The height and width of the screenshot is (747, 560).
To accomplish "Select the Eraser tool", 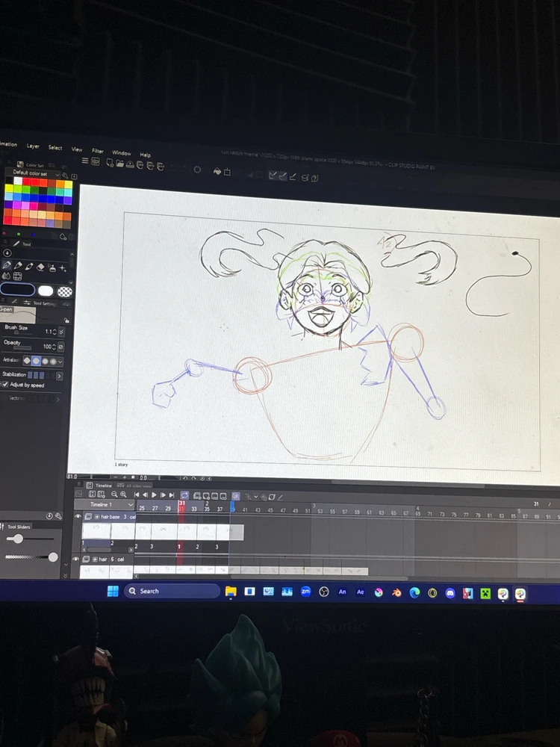I will click(x=40, y=267).
